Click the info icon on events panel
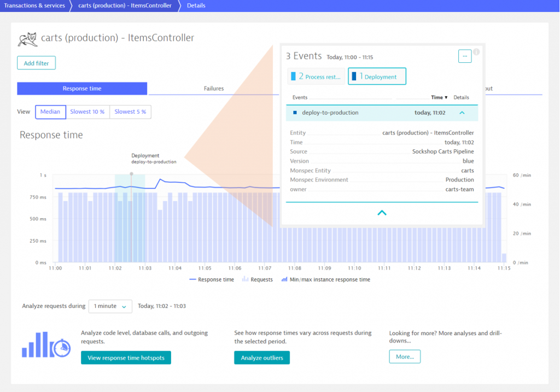Image resolution: width=560 pixels, height=392 pixels. (476, 52)
